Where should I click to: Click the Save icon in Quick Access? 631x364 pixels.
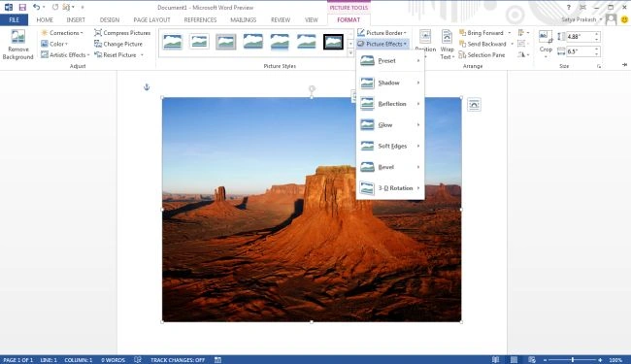point(22,7)
